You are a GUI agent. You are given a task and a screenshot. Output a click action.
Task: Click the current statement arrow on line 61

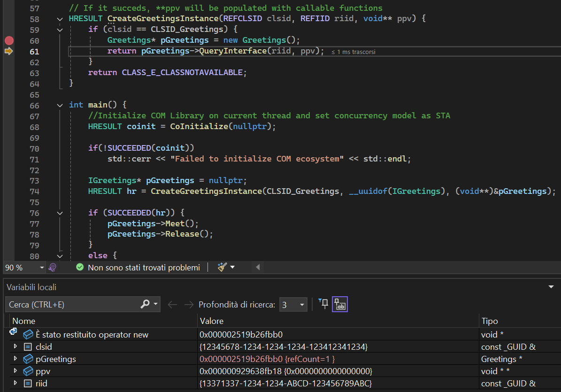point(8,51)
